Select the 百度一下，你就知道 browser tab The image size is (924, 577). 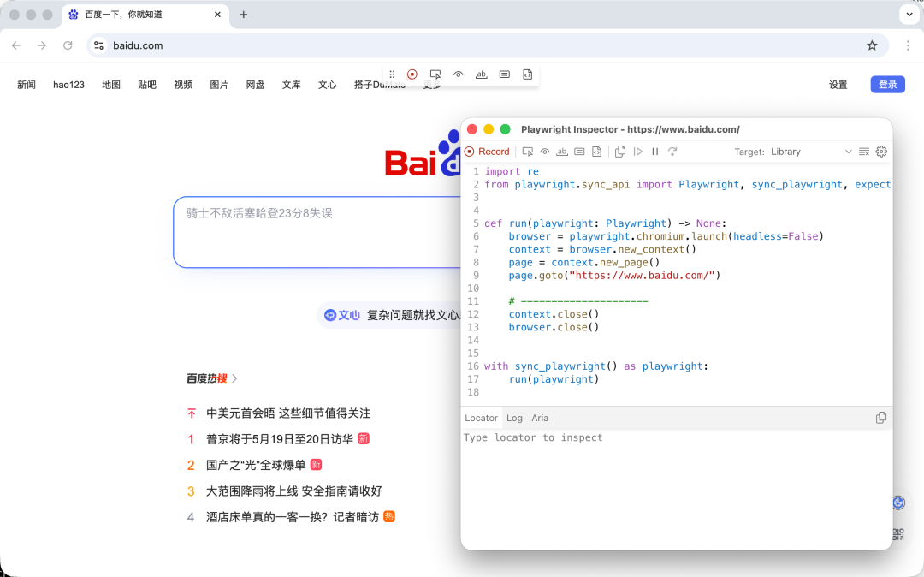(x=145, y=15)
